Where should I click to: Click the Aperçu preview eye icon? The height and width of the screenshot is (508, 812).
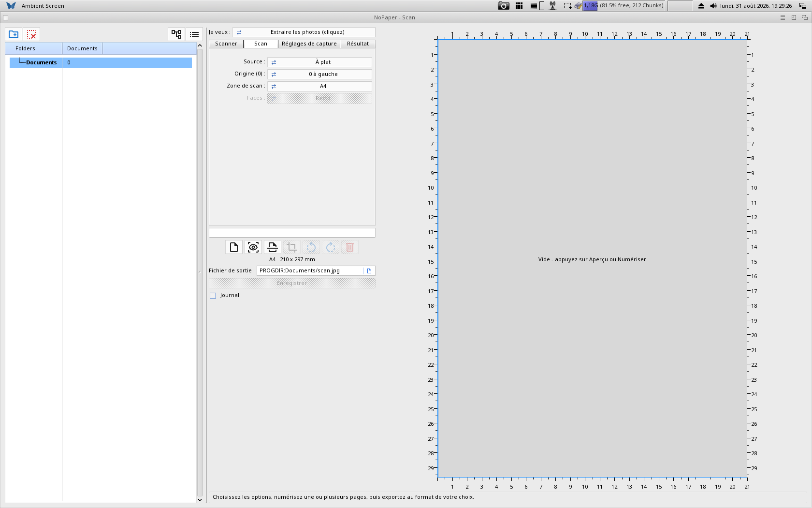point(253,247)
